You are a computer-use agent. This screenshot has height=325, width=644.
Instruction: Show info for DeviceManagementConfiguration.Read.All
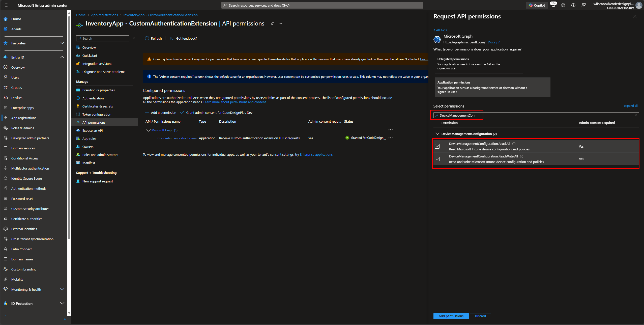click(514, 144)
